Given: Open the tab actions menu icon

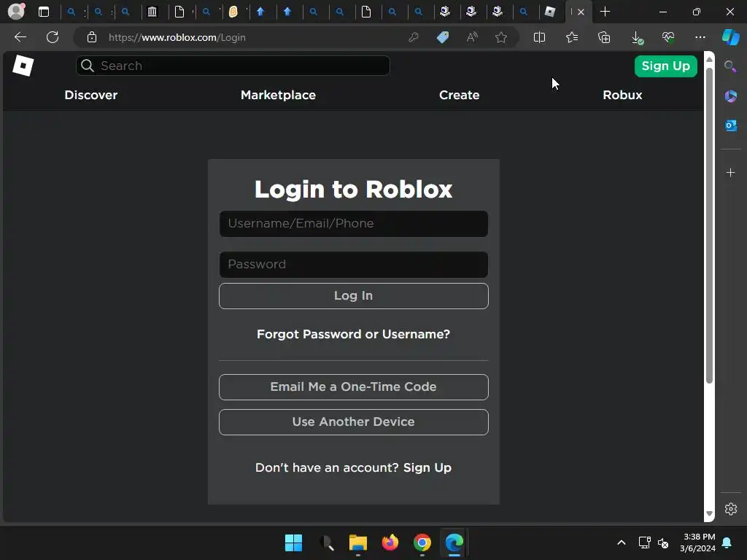Looking at the screenshot, I should coord(44,12).
